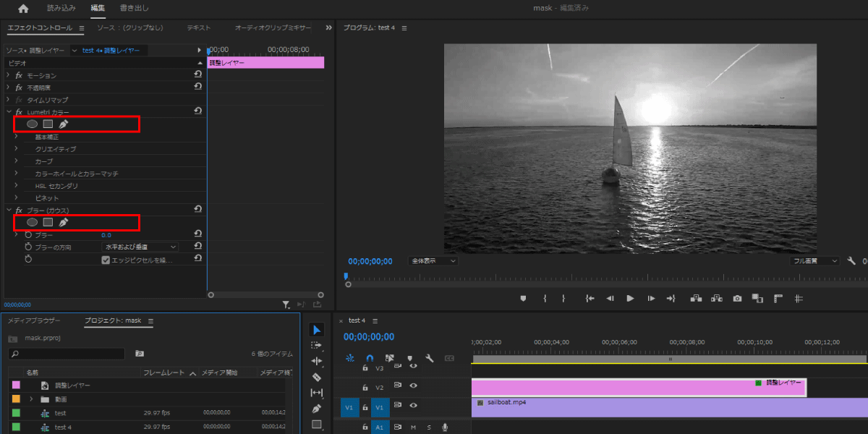
Task: Open the フル画質 playback resolution dropdown
Action: (815, 261)
